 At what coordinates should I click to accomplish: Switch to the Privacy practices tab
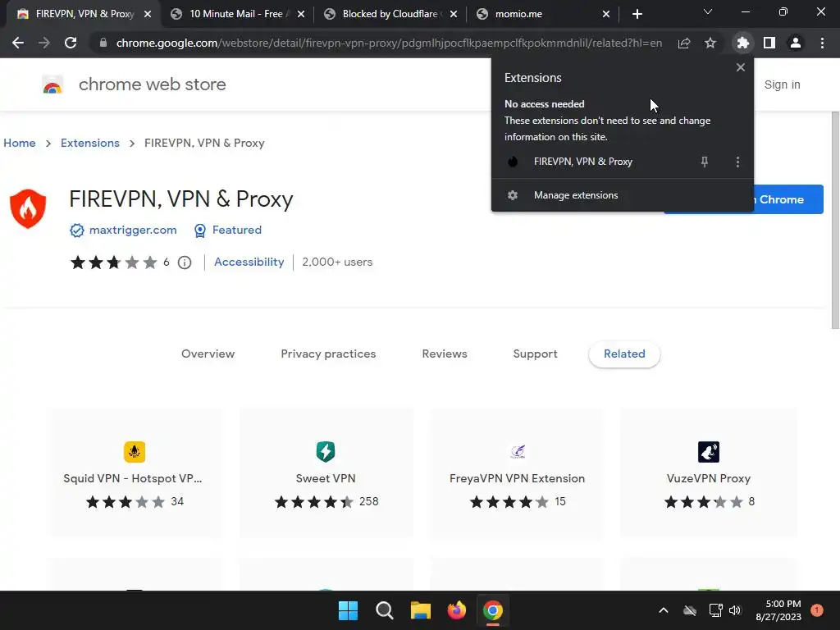pyautogui.click(x=328, y=354)
